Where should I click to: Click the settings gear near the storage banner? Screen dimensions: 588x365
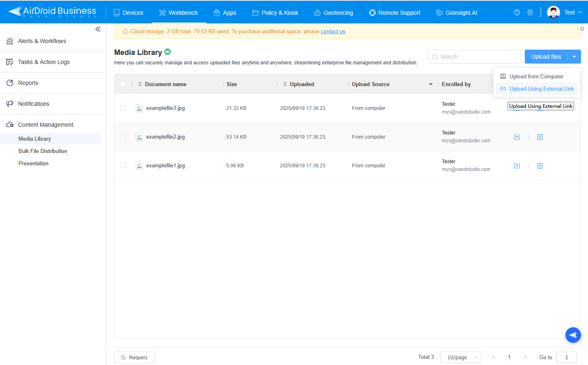pos(582,29)
